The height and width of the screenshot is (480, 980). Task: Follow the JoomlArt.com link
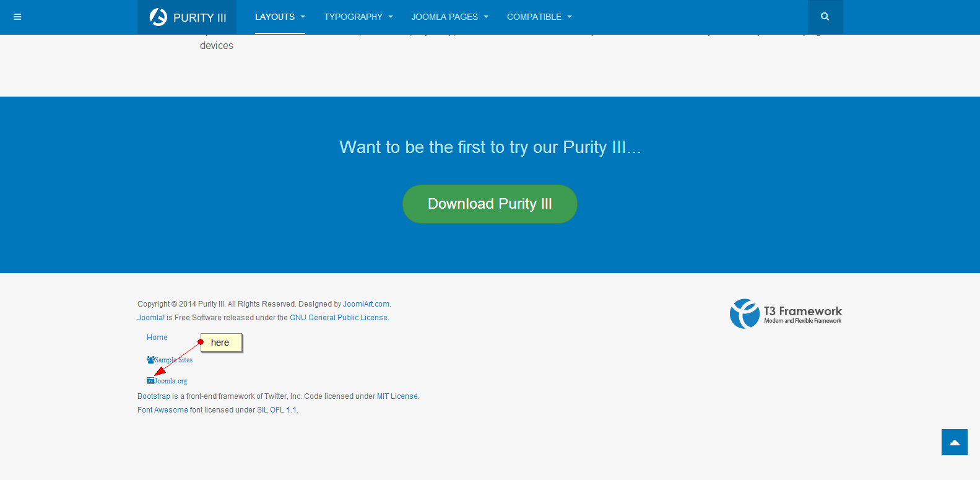[366, 304]
